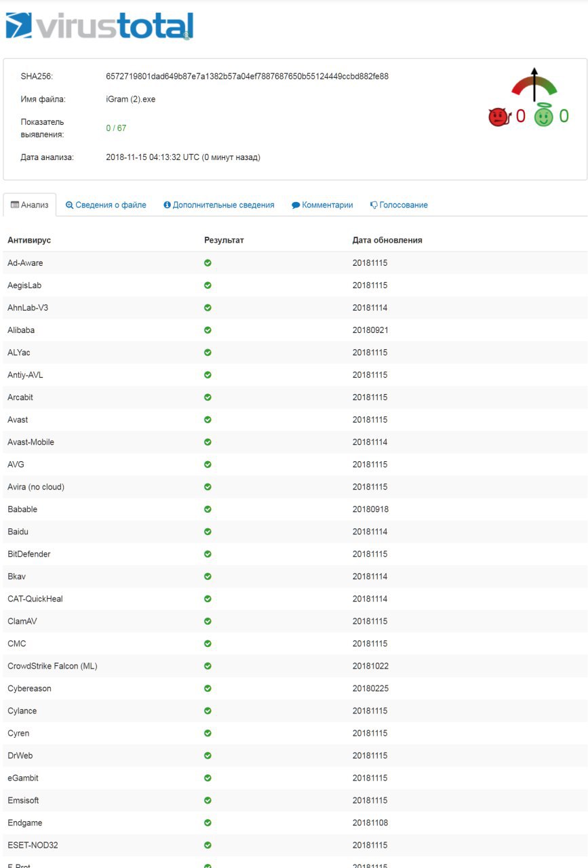Open the Дополнительные сведения tab
The height and width of the screenshot is (868, 588).
[219, 205]
